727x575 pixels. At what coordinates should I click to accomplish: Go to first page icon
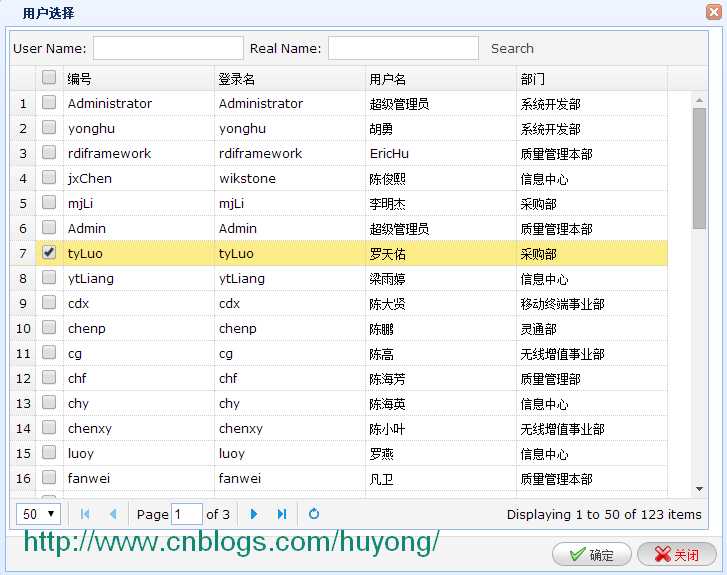(85, 514)
